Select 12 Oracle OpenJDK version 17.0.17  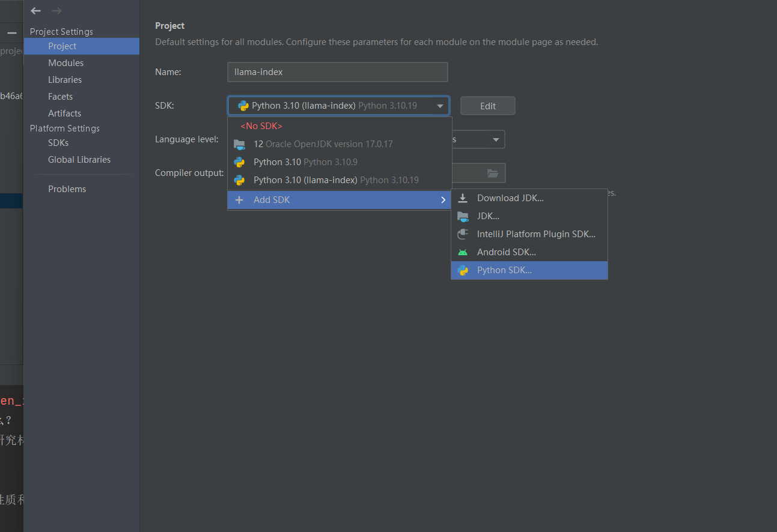point(340,144)
